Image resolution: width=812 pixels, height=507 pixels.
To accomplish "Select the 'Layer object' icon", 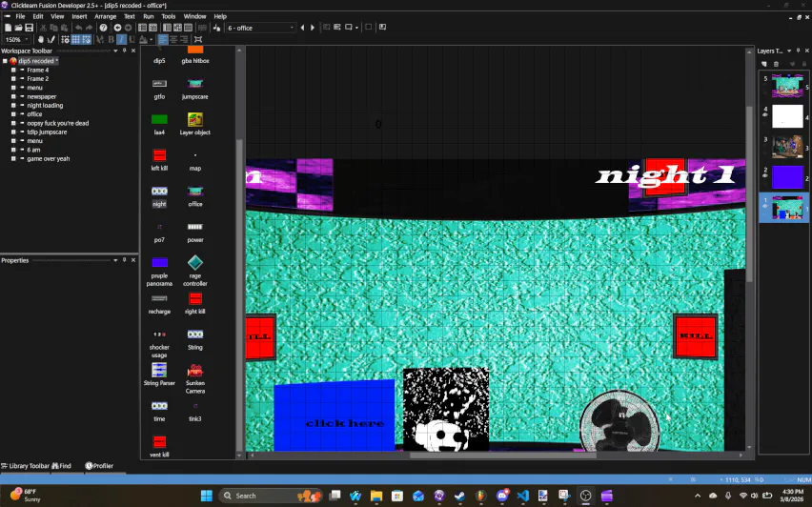I will click(x=195, y=119).
